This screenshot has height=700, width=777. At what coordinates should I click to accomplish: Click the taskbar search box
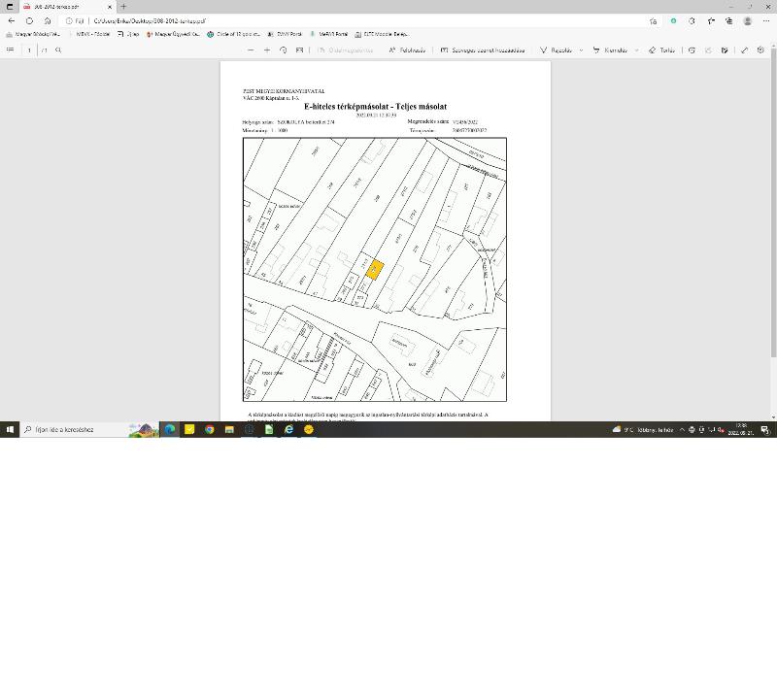point(89,429)
